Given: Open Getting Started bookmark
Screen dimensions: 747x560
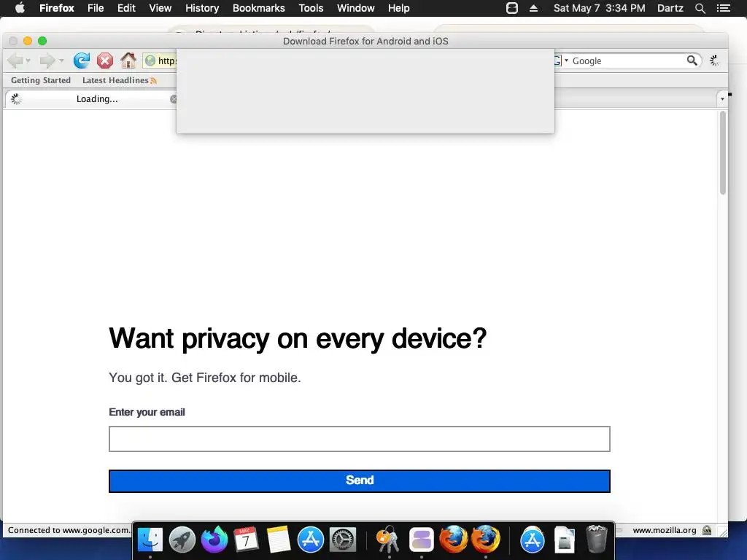Looking at the screenshot, I should click(41, 80).
